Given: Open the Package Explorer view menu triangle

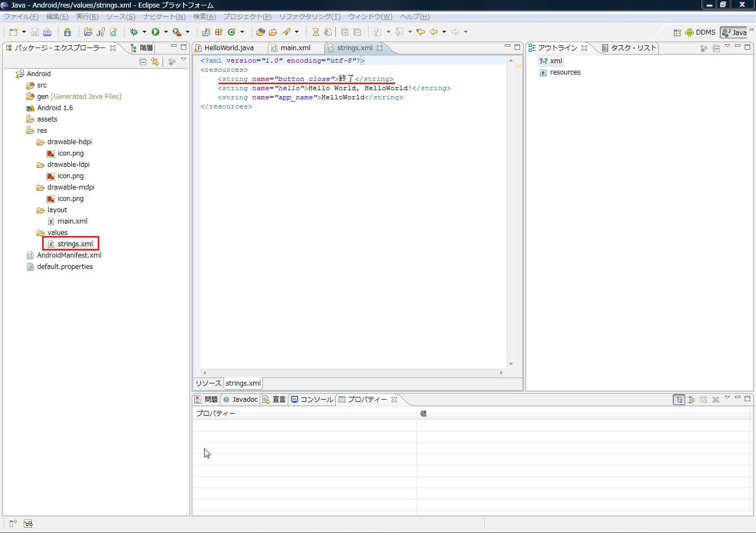Looking at the screenshot, I should pyautogui.click(x=184, y=60).
